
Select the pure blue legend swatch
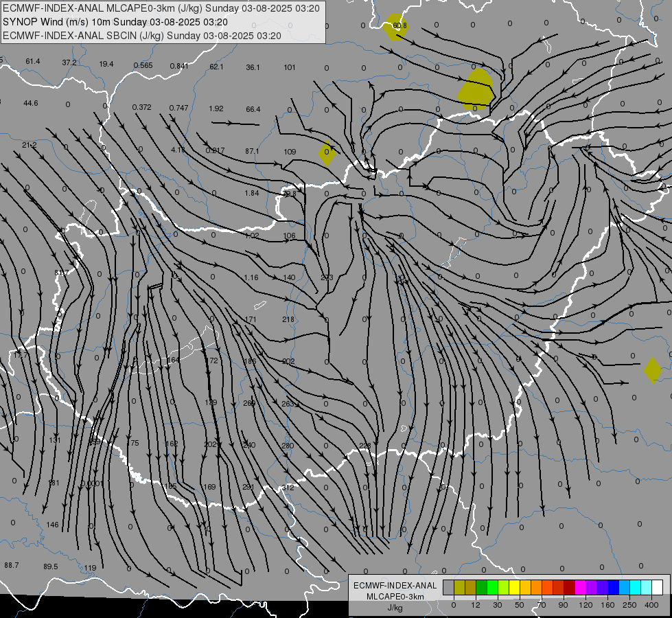613,588
